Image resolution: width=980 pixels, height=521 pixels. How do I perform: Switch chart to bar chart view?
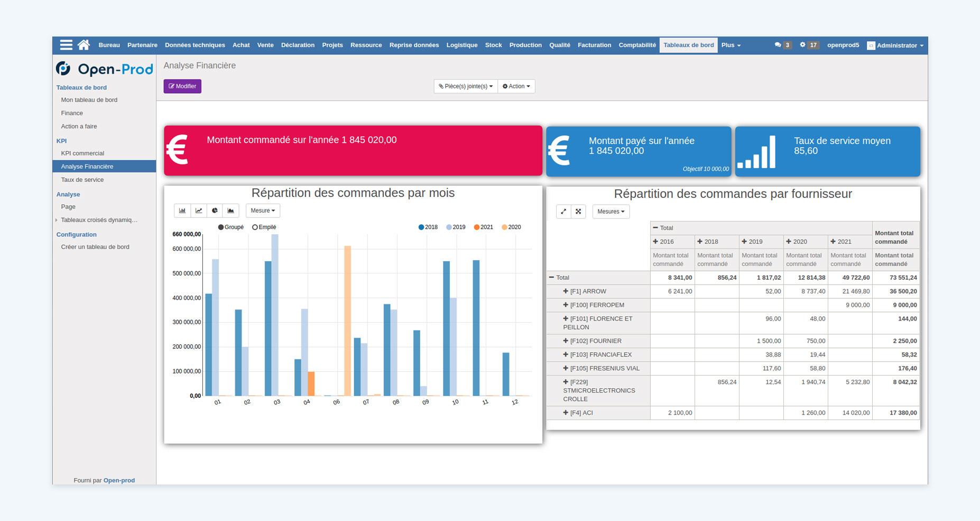tap(182, 211)
